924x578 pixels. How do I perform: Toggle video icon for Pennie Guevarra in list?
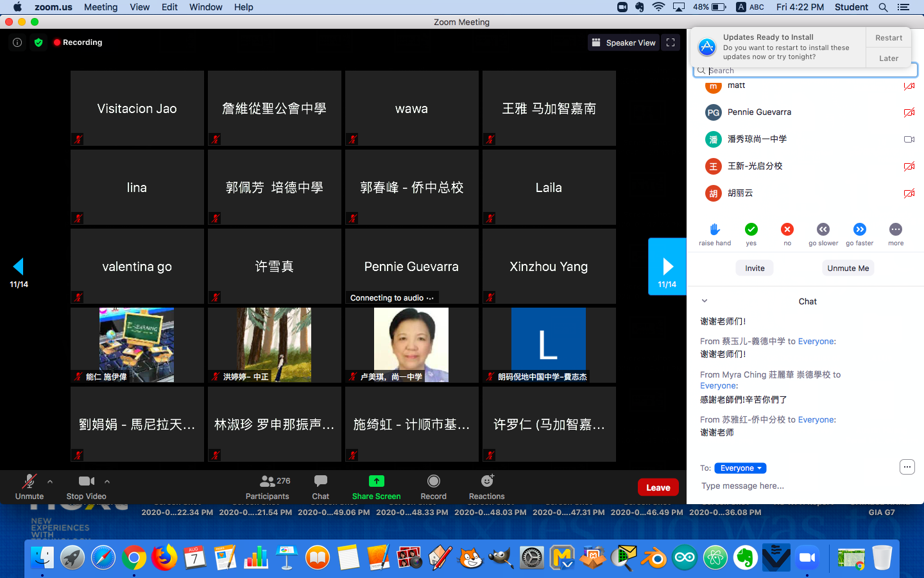click(x=909, y=112)
